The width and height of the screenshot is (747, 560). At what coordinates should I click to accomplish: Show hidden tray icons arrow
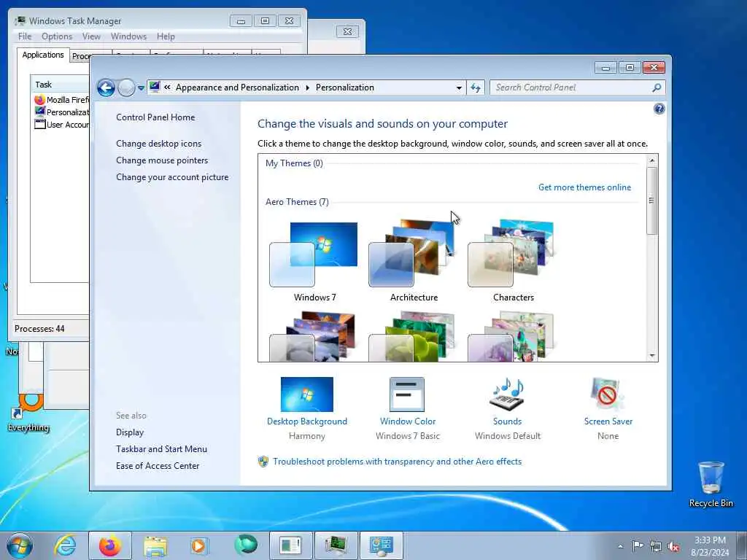(x=620, y=546)
